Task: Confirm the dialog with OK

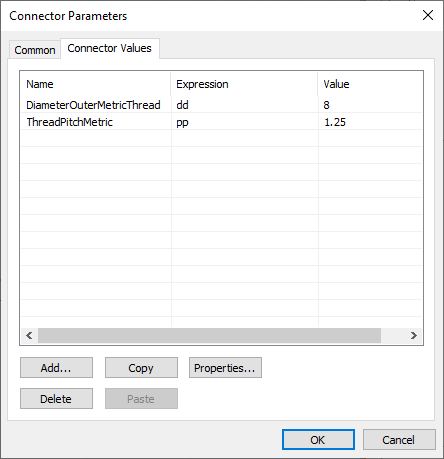Action: coord(318,440)
